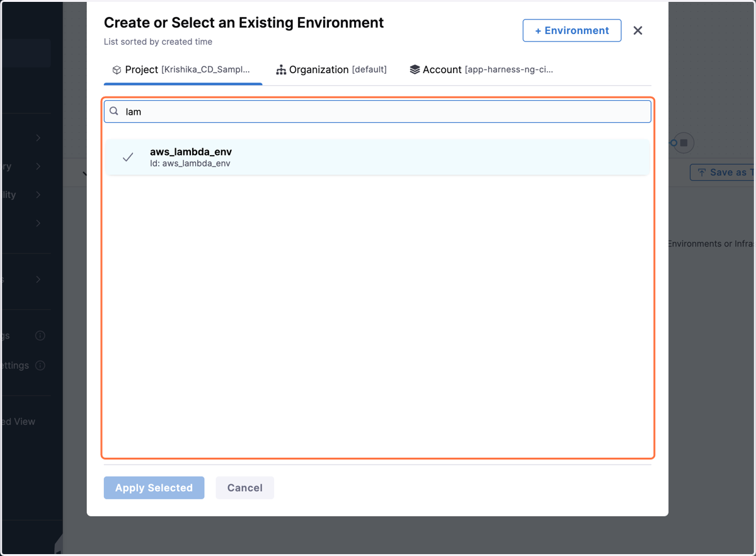Click the + Environment button
The image size is (756, 556).
(x=571, y=30)
